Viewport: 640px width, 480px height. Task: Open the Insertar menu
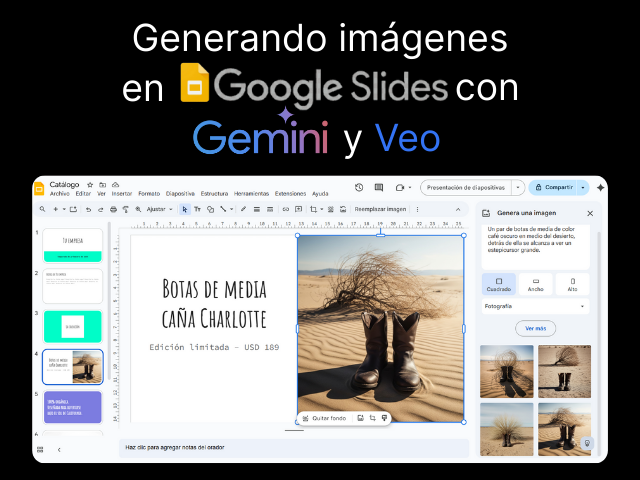tap(122, 193)
